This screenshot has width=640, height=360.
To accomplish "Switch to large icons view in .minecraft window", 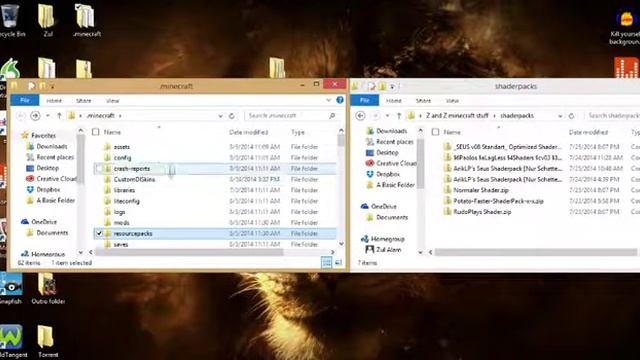I will click(338, 262).
